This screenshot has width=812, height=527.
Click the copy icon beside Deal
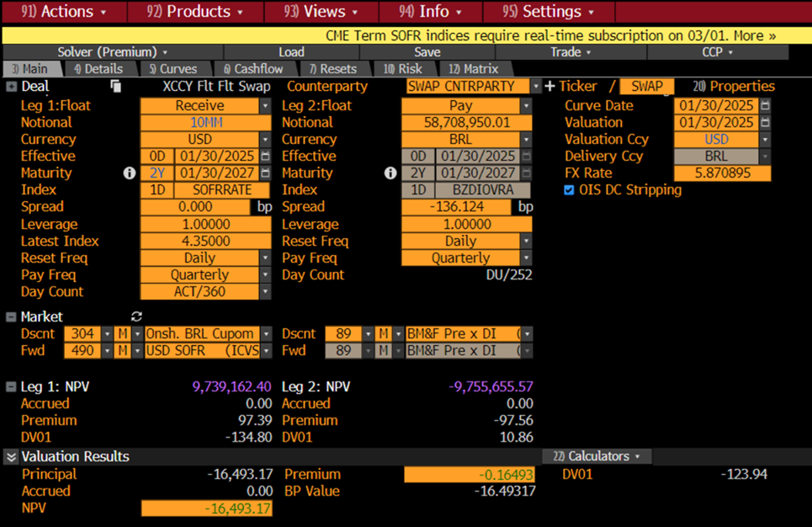[x=116, y=86]
